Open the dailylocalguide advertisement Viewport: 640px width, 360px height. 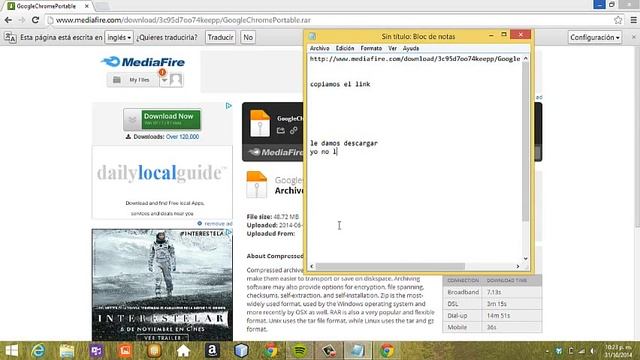[162, 182]
